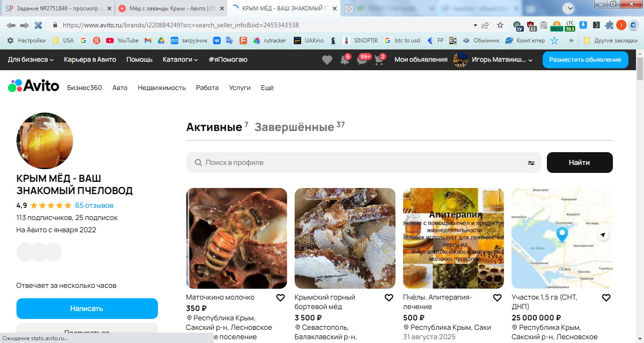The image size is (644, 343).
Task: Click the Найти search button
Action: click(x=580, y=163)
